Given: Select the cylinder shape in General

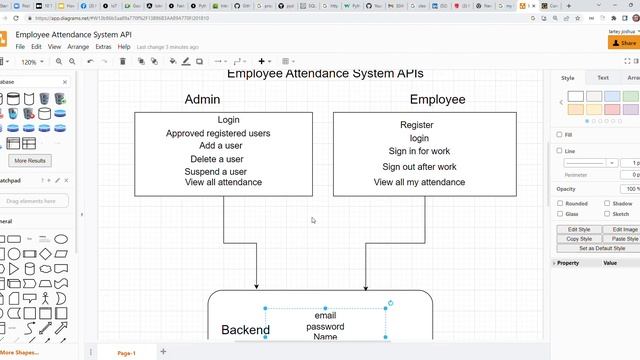Looking at the screenshot, I should point(30,269).
